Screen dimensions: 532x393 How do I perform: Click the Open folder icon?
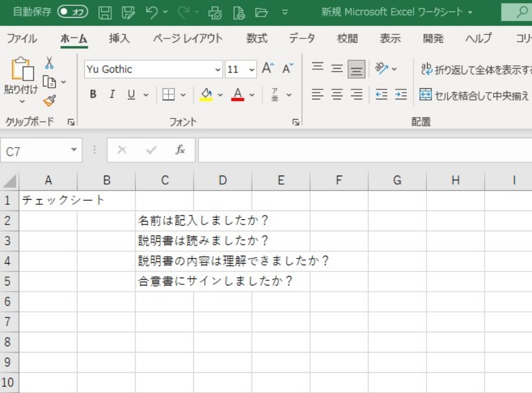point(262,12)
